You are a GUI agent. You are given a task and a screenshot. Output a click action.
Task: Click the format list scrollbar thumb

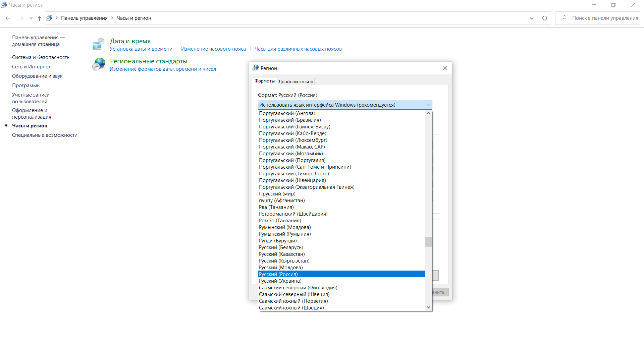pyautogui.click(x=428, y=242)
